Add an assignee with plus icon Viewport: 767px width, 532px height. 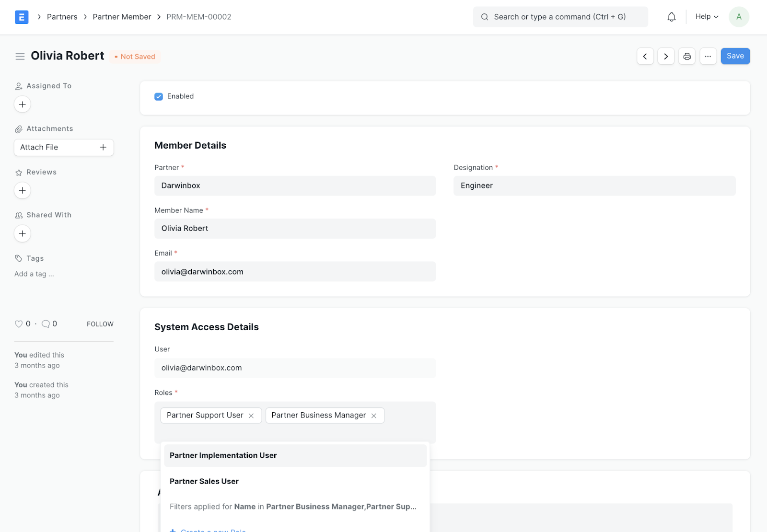tap(23, 104)
